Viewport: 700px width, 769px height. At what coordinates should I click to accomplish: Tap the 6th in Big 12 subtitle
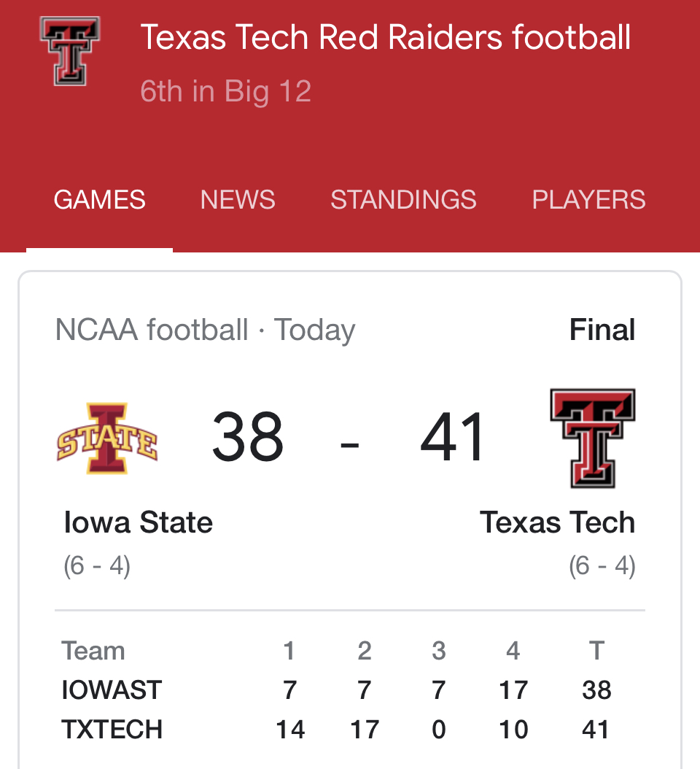[x=226, y=91]
